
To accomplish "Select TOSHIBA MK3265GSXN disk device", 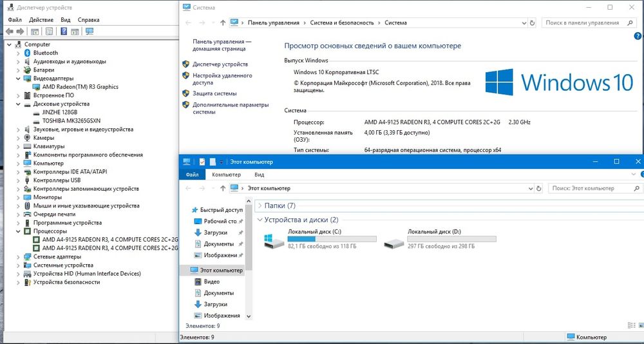I will (x=71, y=121).
